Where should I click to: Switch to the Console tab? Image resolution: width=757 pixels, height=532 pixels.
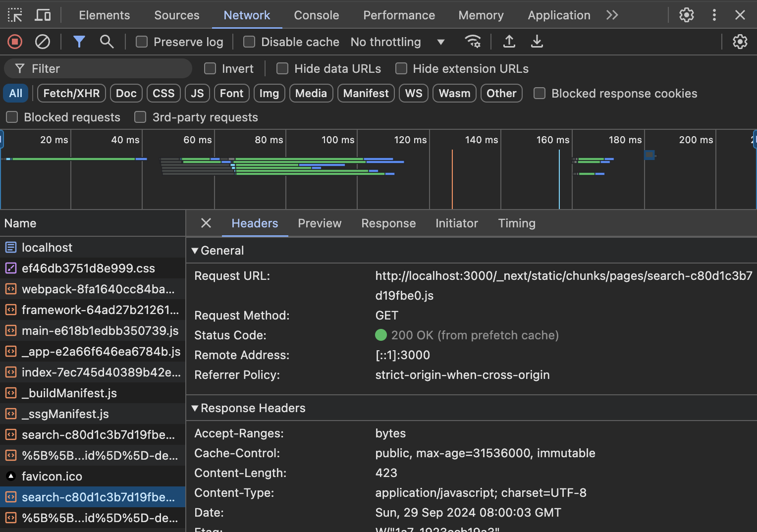(x=316, y=15)
